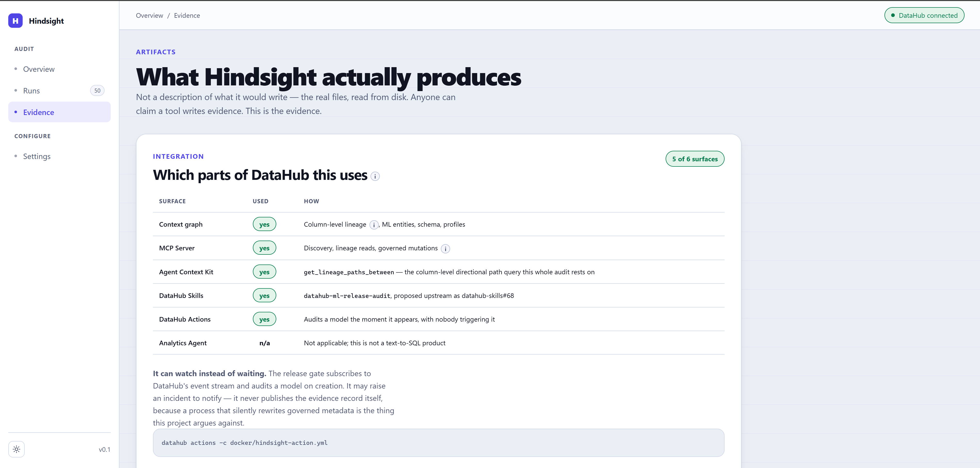Screen dimensions: 980x468
Task: Open Settings in the sidebar
Action: click(x=59, y=156)
